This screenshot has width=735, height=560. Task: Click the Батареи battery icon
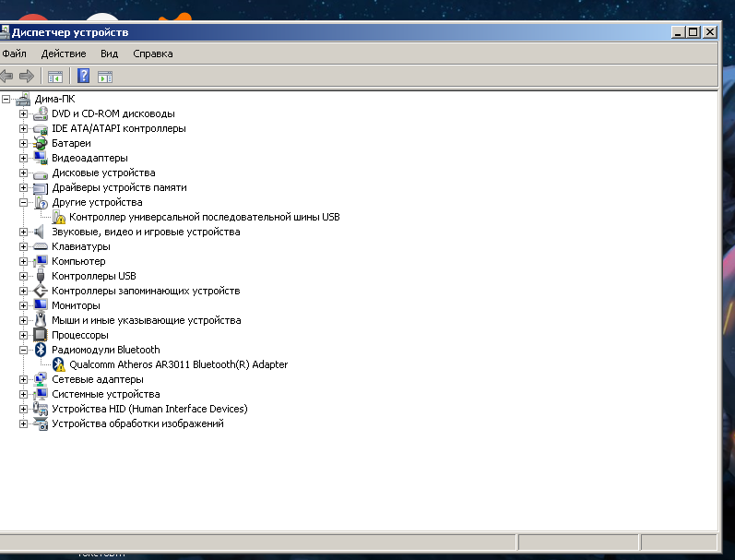[x=41, y=143]
